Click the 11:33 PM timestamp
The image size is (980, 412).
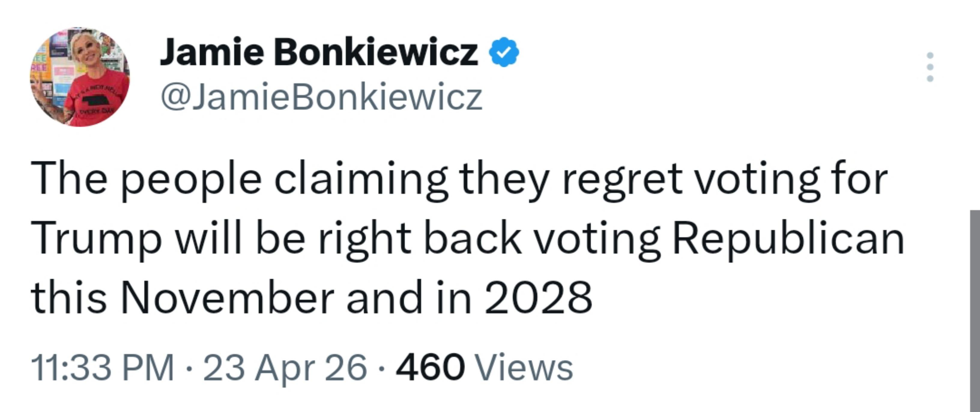click(x=102, y=368)
